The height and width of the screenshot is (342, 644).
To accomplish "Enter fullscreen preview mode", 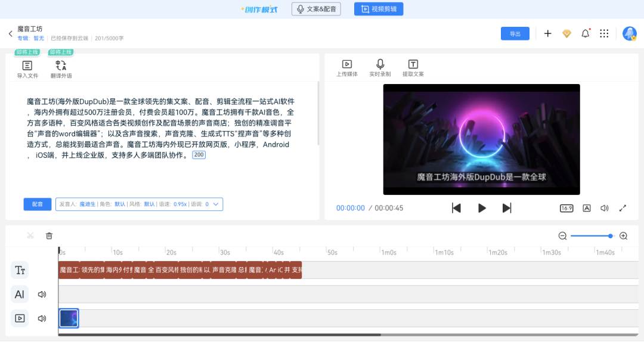I will 623,208.
